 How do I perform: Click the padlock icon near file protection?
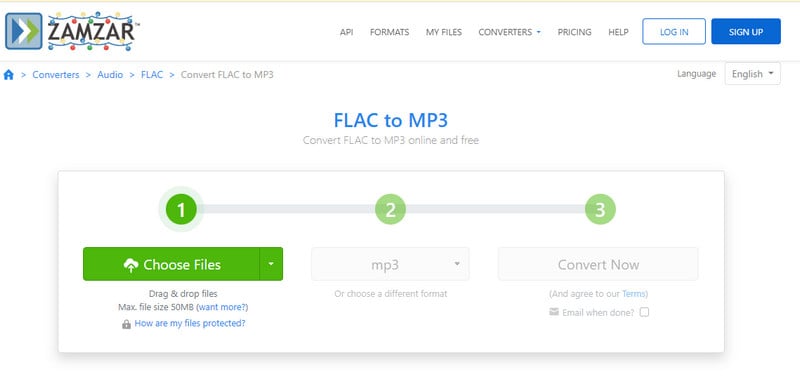pyautogui.click(x=126, y=324)
